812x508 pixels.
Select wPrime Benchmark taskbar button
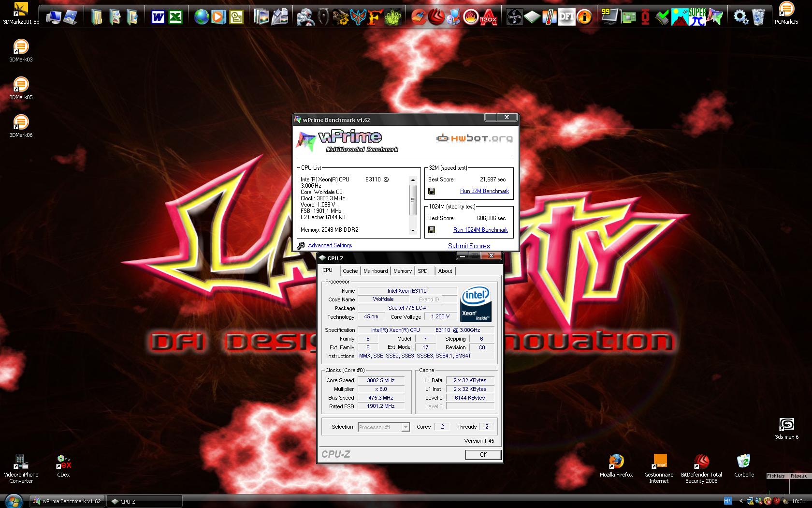pos(67,501)
